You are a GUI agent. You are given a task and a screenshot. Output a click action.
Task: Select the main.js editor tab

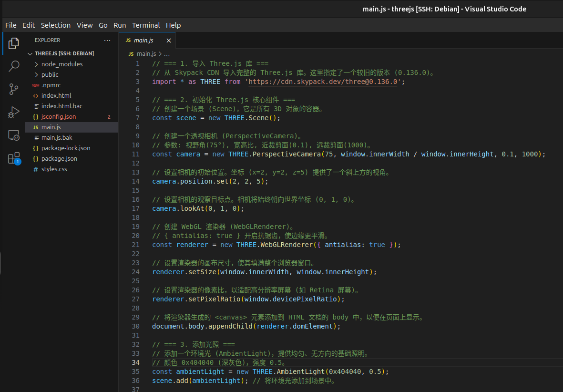(143, 41)
